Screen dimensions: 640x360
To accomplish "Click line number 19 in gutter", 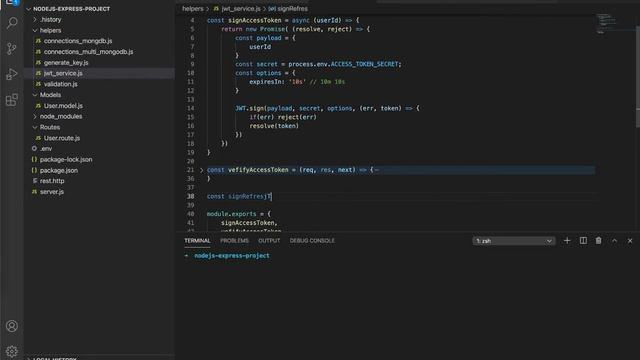I will point(191,152).
